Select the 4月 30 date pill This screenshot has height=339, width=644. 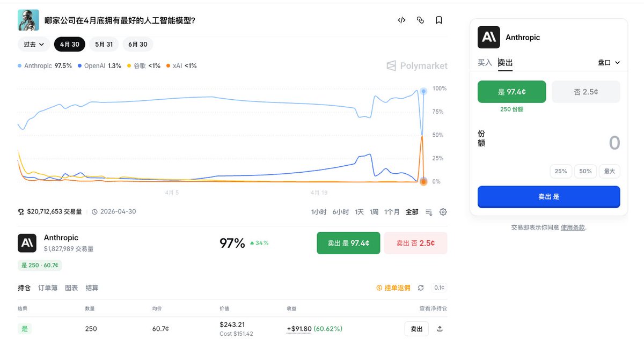coord(70,45)
